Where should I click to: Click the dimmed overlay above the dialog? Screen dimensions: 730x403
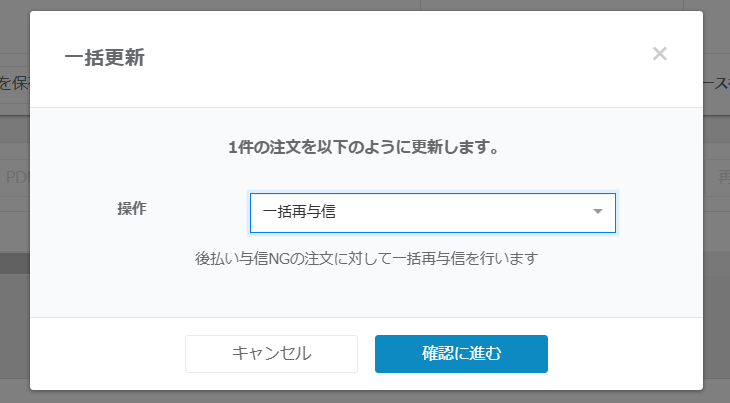pos(365,5)
